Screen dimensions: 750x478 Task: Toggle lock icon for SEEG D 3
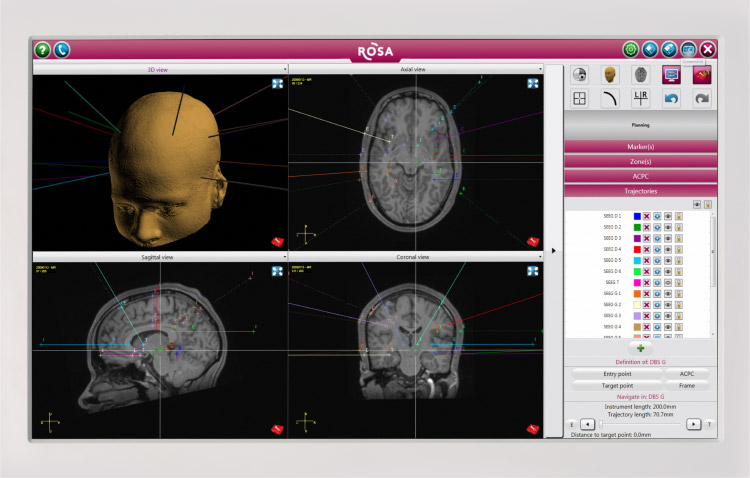click(x=679, y=238)
